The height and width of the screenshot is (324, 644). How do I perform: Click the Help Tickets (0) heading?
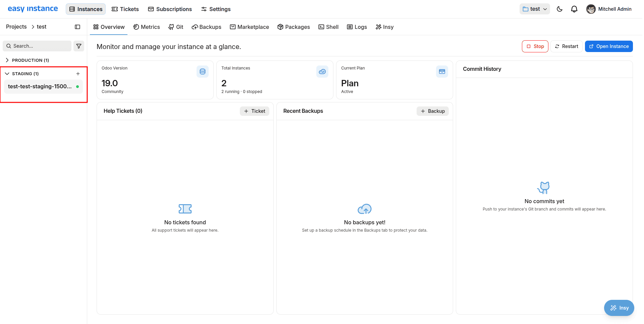[x=123, y=111]
